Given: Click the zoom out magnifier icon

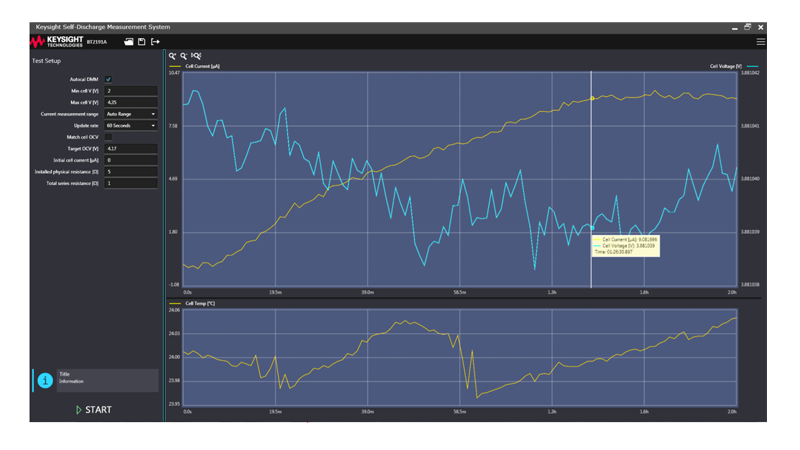Looking at the screenshot, I should point(184,57).
